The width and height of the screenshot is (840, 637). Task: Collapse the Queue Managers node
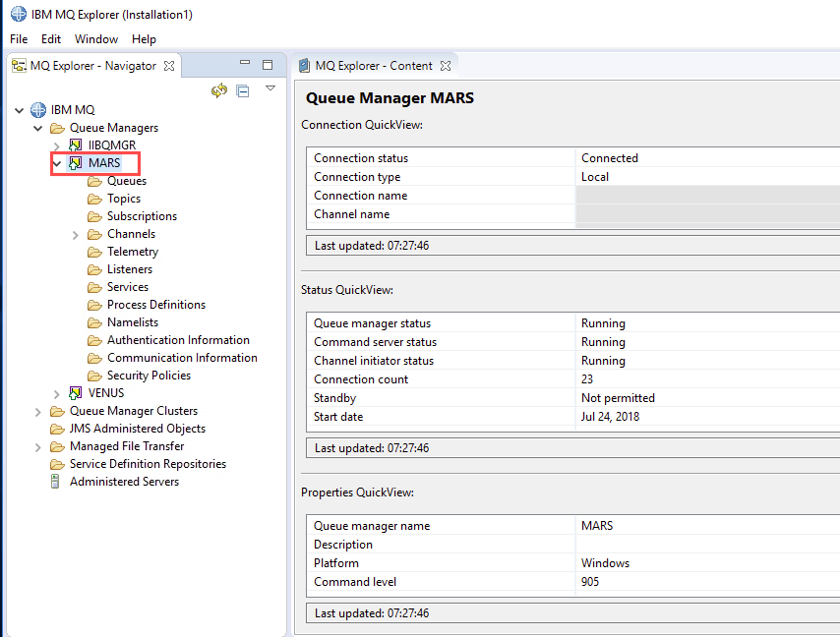point(38,128)
